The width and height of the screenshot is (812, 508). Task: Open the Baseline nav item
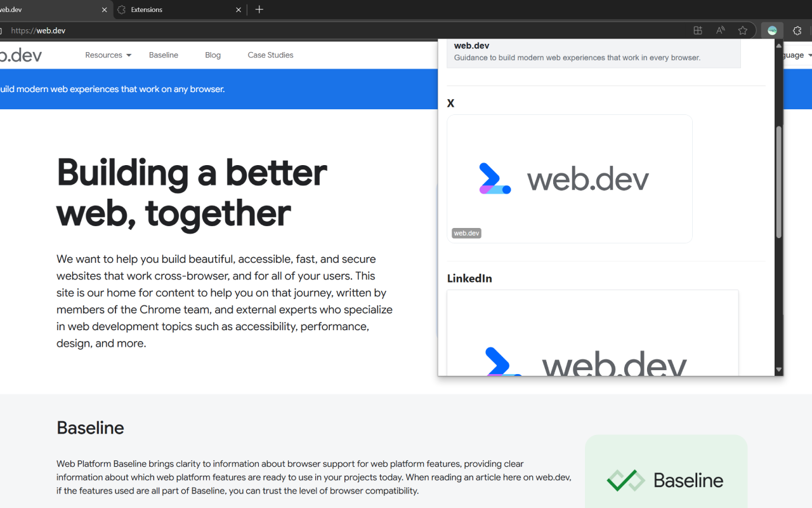click(164, 55)
